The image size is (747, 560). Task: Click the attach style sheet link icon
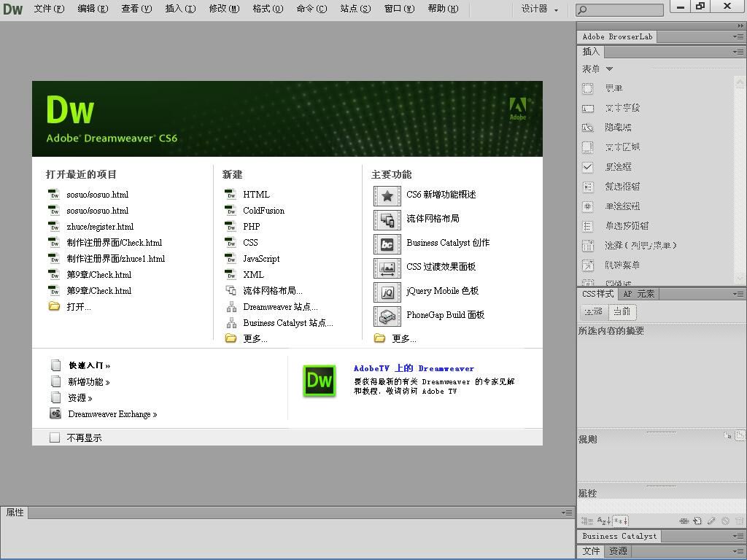coord(684,521)
